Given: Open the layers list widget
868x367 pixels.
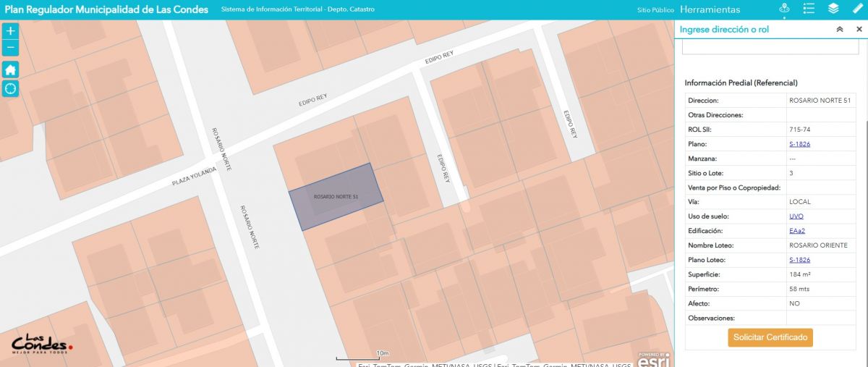Looking at the screenshot, I should tap(833, 9).
